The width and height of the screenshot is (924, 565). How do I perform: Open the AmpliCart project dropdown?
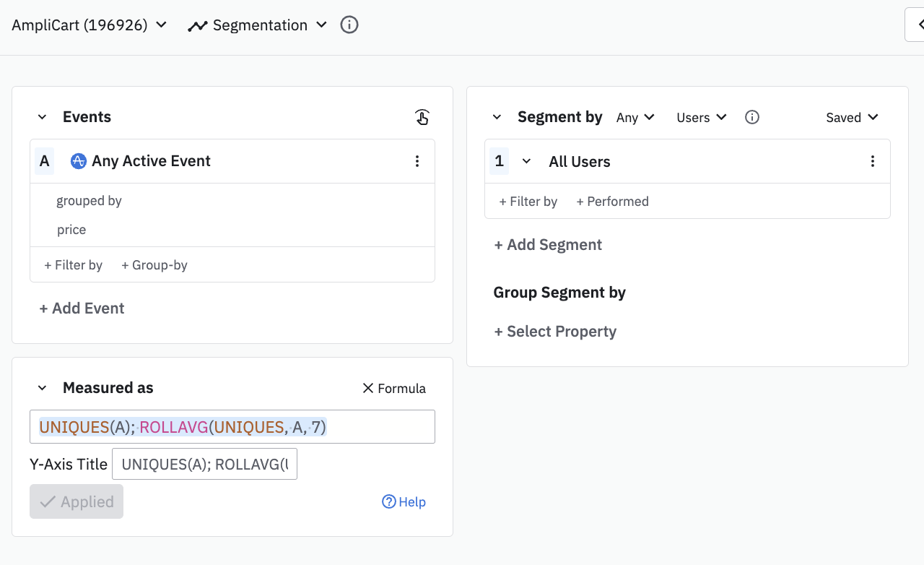coord(90,25)
